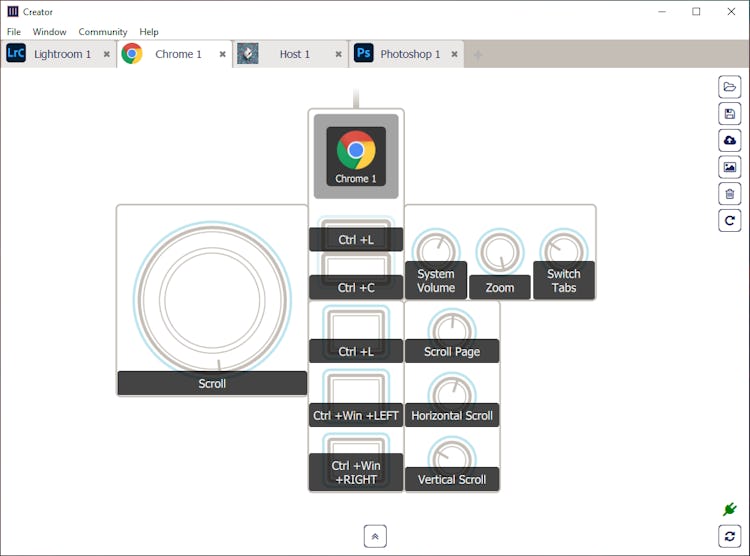Select the Scroll Page knob
750x556 pixels.
[x=452, y=335]
